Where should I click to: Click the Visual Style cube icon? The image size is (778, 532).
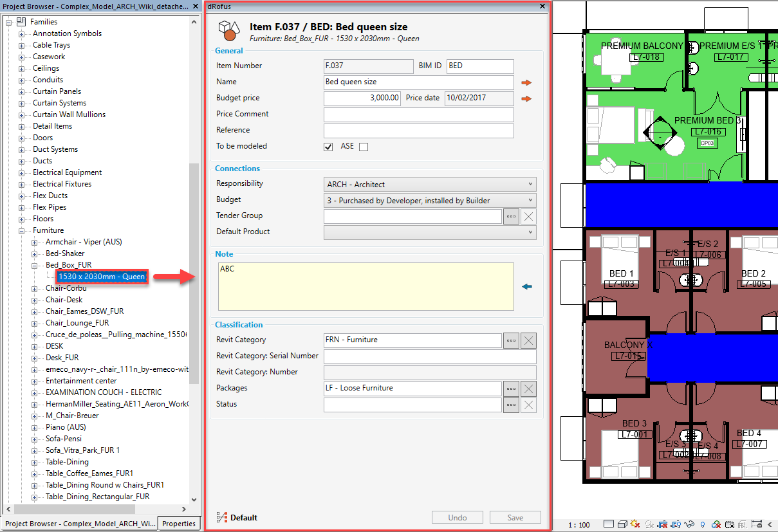622,524
